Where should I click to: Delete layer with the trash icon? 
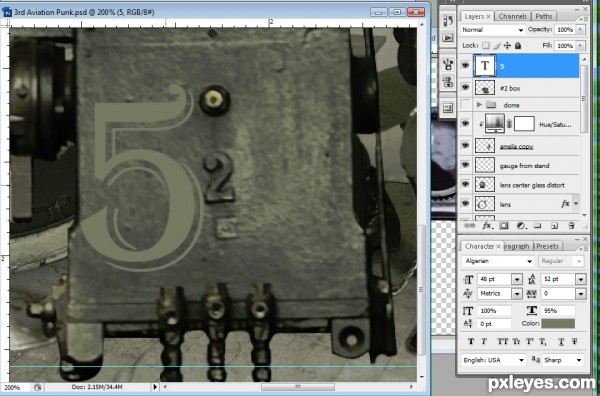click(x=571, y=226)
